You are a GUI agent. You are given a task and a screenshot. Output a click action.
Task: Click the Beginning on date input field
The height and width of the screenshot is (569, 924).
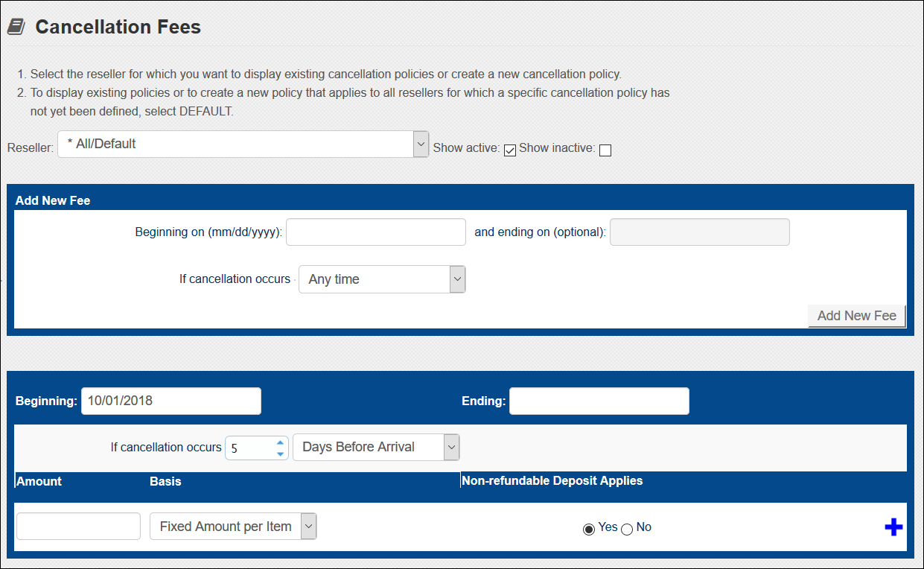pyautogui.click(x=376, y=232)
